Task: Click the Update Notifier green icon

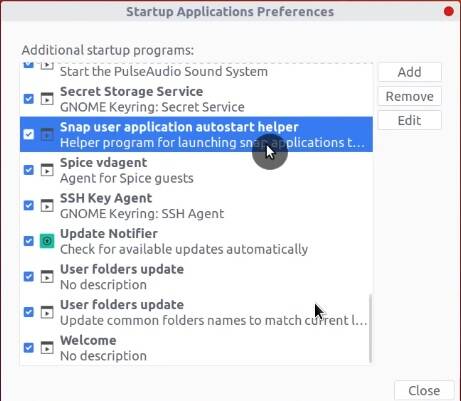Action: [x=47, y=241]
